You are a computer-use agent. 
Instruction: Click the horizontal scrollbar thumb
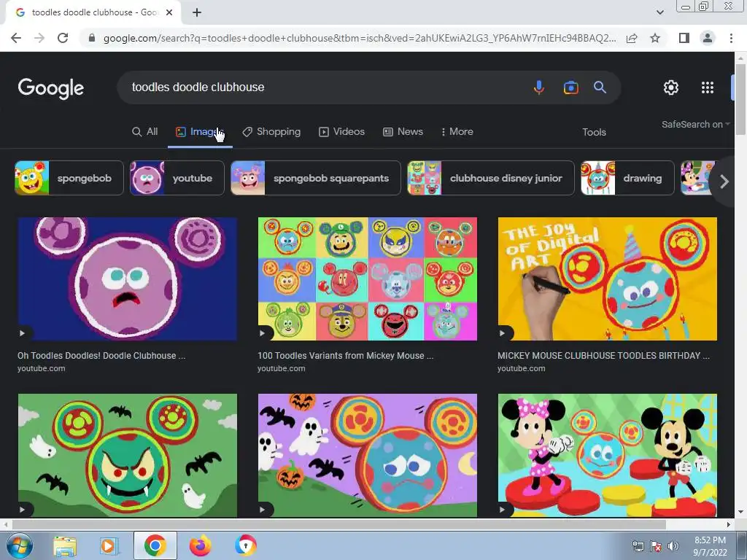pyautogui.click(x=338, y=524)
